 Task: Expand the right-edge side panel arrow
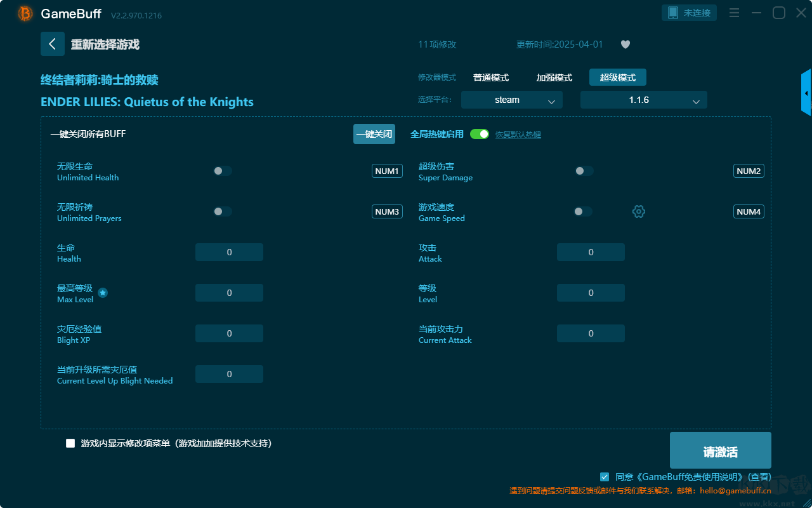[806, 93]
